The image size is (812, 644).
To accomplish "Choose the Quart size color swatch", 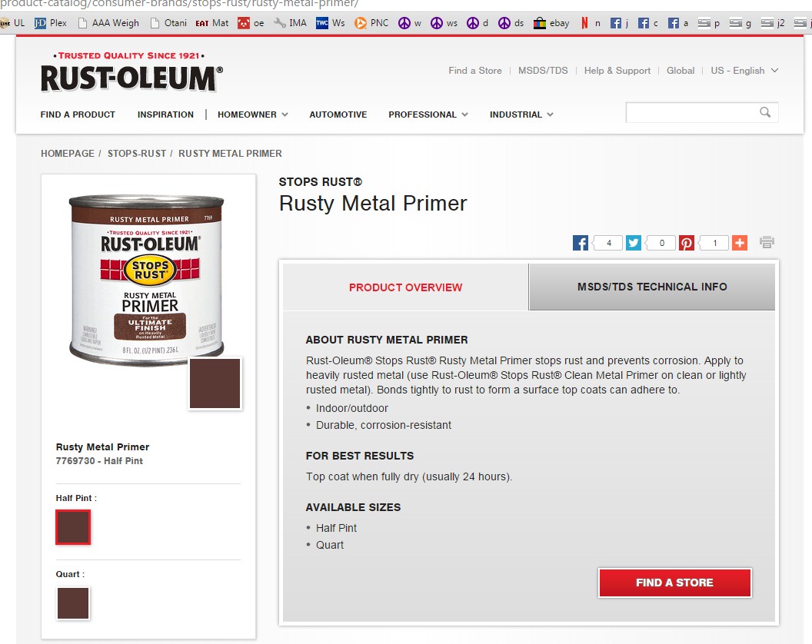I will click(x=73, y=603).
